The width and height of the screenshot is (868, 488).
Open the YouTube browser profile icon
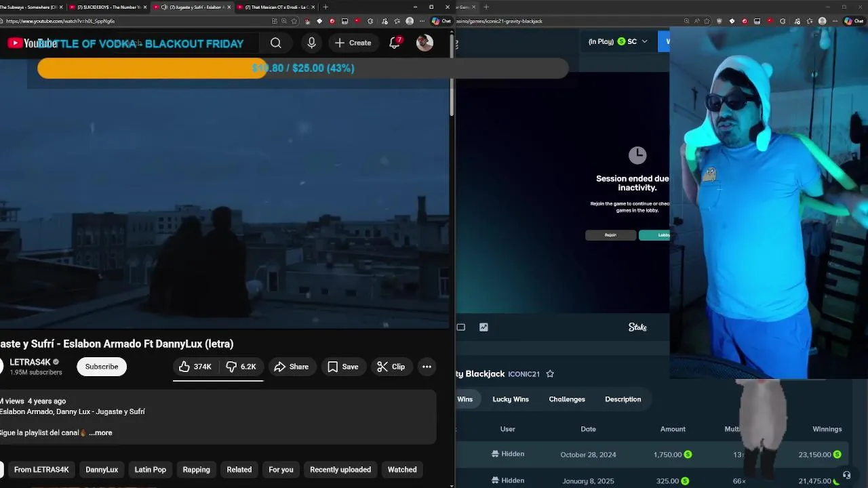[410, 21]
